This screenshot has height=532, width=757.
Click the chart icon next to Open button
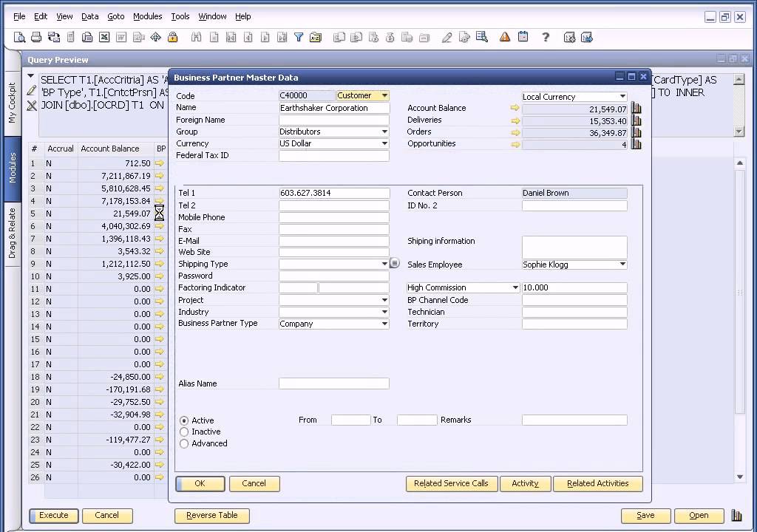coord(736,515)
